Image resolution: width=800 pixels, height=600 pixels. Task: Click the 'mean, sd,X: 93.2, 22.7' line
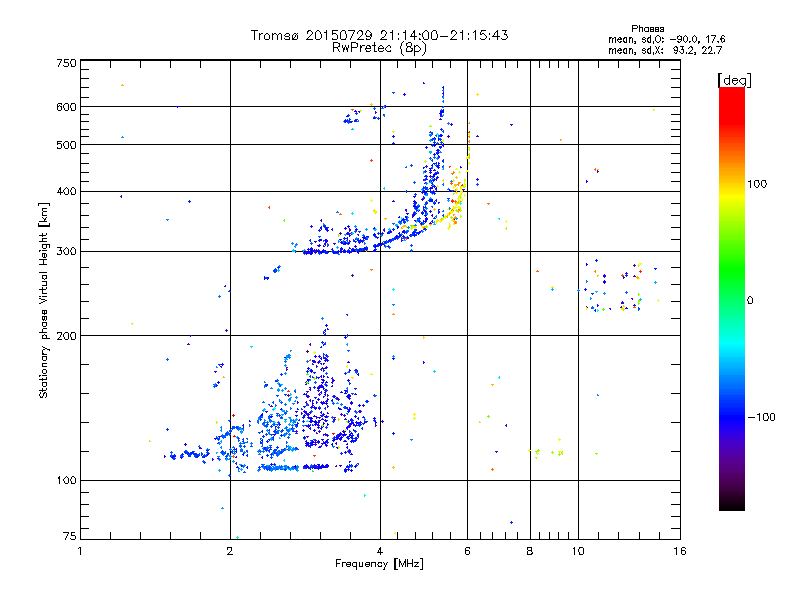coord(665,50)
